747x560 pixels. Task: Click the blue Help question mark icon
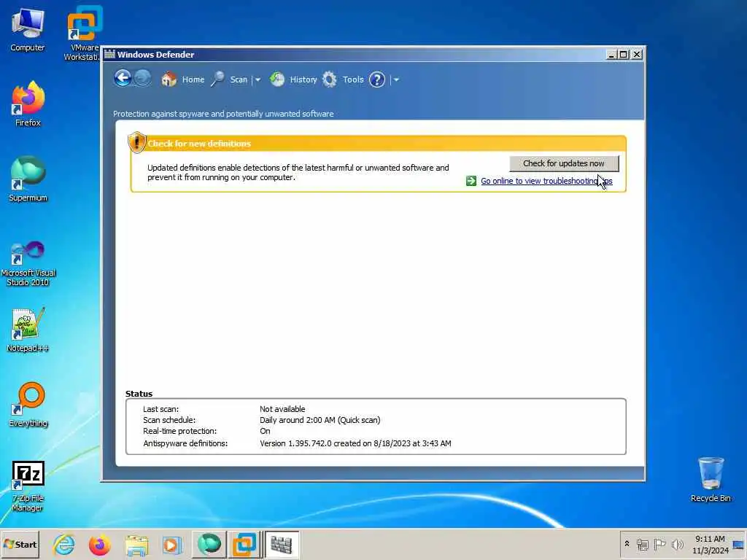[x=377, y=79]
